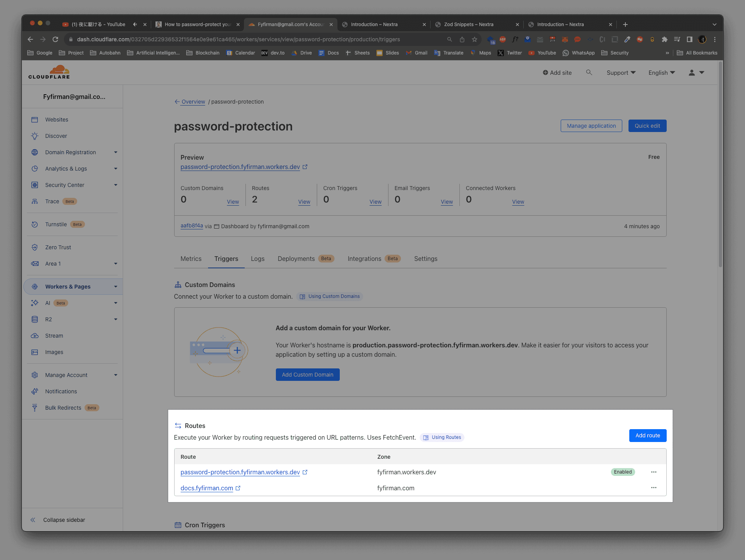This screenshot has width=745, height=560.
Task: Open a new browser tab
Action: pos(625,24)
